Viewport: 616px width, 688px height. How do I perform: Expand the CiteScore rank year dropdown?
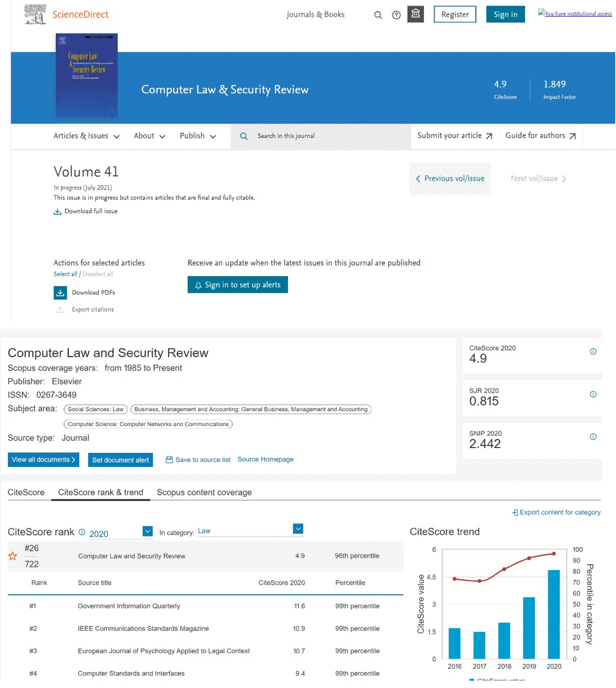147,531
